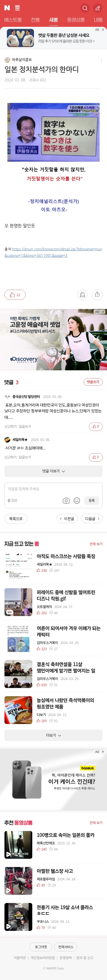Open emoji picker smiley icon
The height and width of the screenshot is (980, 107).
77,500
